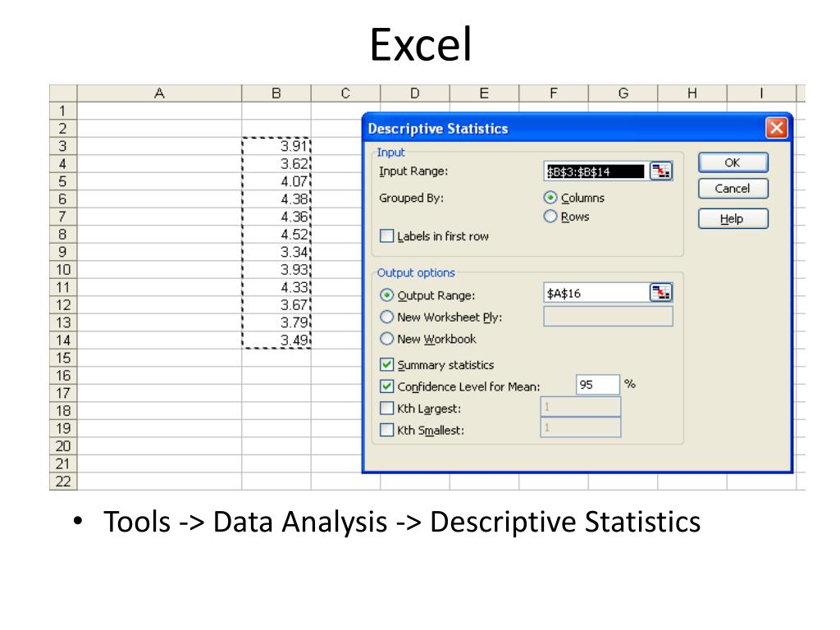Select column G header
840x630 pixels.
tap(623, 94)
